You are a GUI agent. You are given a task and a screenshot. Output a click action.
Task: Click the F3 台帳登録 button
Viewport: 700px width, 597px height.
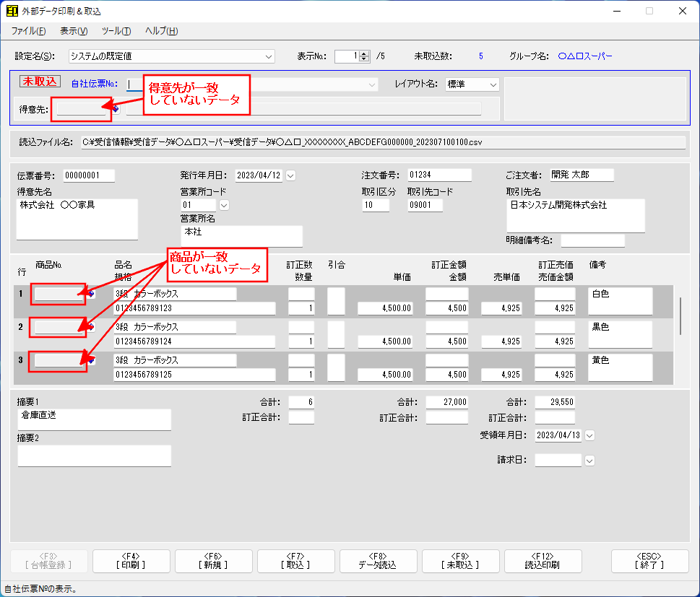pos(48,561)
